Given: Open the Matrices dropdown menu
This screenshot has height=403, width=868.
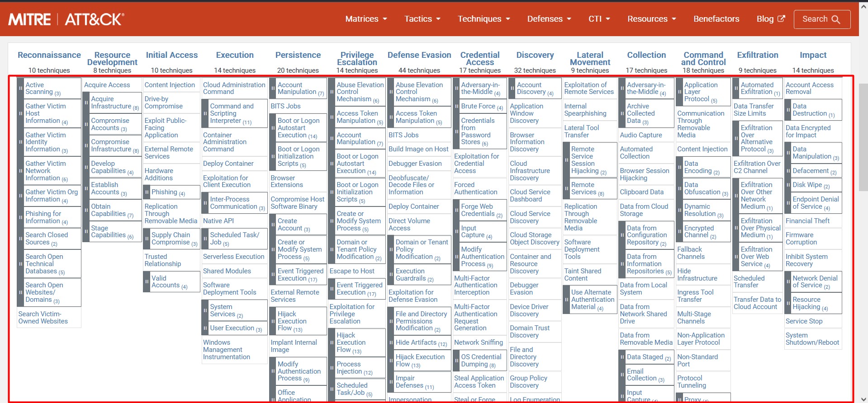Looking at the screenshot, I should point(366,19).
